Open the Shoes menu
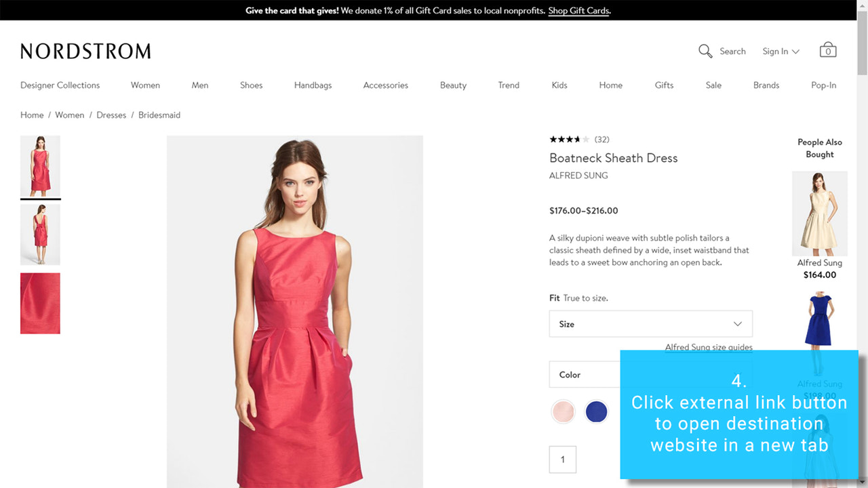Image resolution: width=868 pixels, height=488 pixels. coord(251,85)
